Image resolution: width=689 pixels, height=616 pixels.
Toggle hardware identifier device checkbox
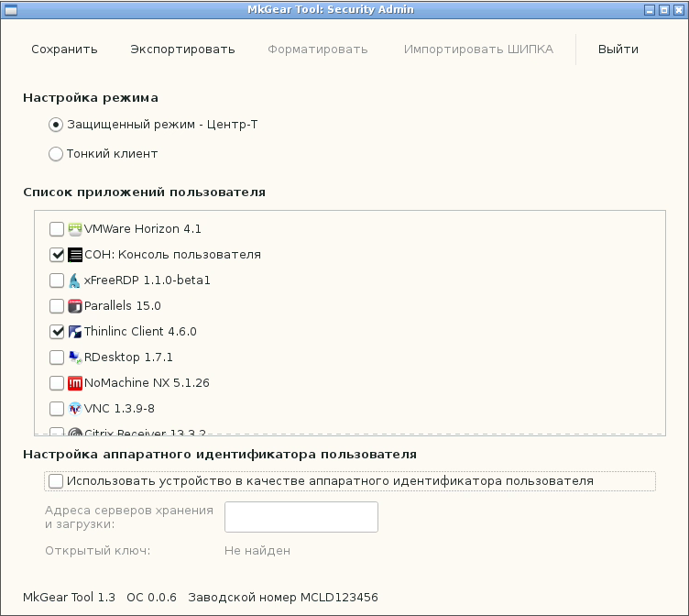pyautogui.click(x=56, y=481)
